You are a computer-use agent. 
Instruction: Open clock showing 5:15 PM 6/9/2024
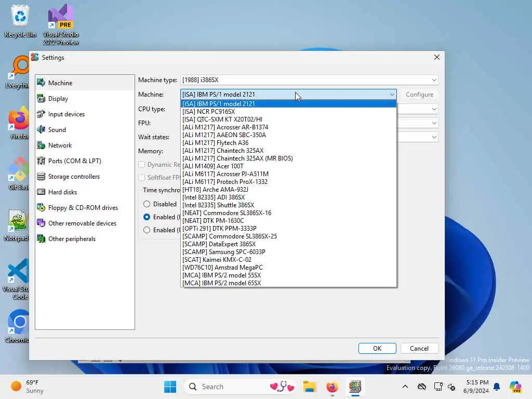click(x=476, y=387)
